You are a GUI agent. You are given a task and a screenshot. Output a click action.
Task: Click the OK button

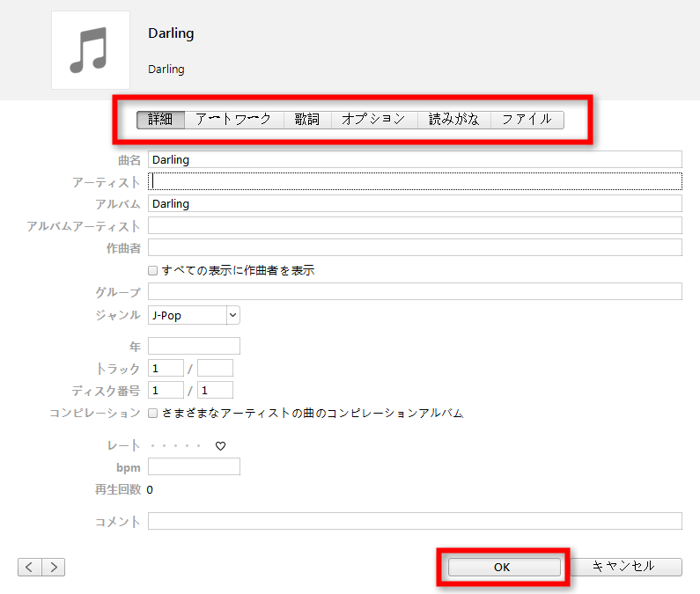click(x=504, y=568)
